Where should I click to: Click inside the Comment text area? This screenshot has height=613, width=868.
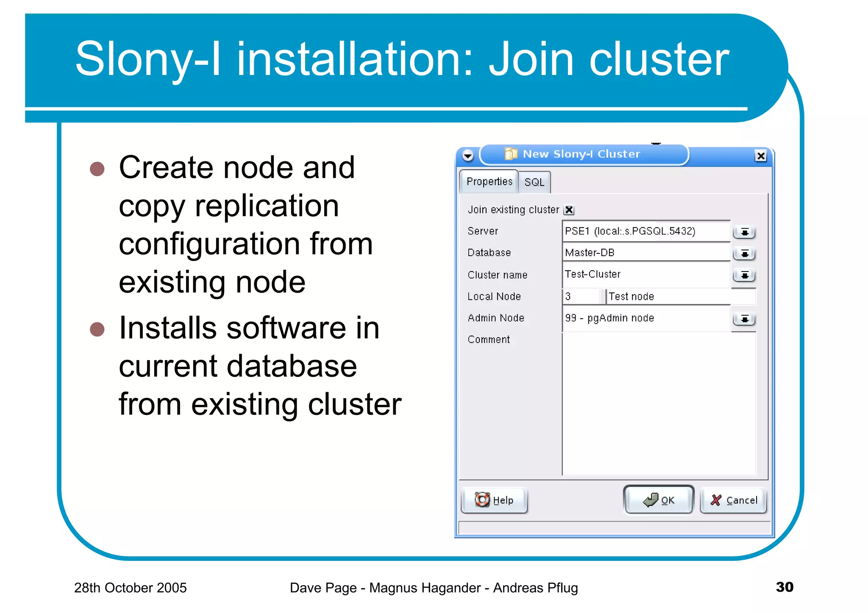coord(659,404)
